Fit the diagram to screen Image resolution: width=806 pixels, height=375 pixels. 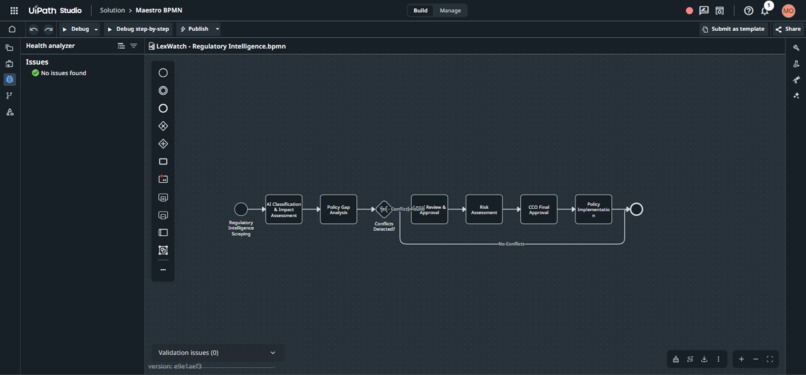(x=770, y=359)
